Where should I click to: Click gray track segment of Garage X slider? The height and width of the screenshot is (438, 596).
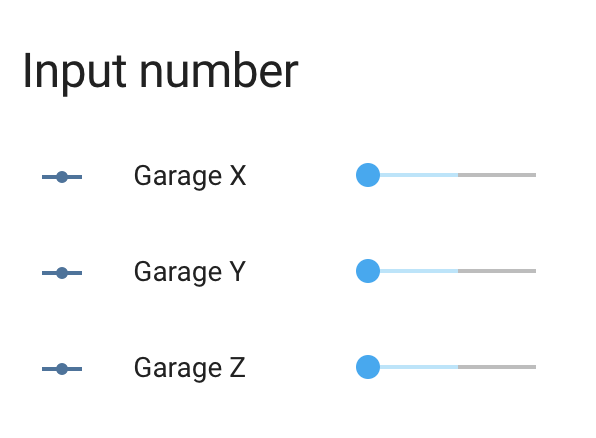[x=497, y=175]
